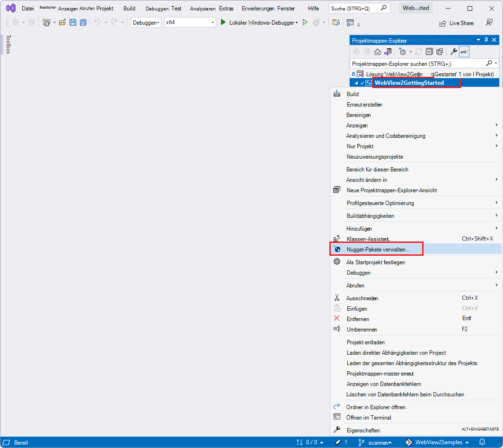Collapse the WebView2GettingStarted project node arrow

point(357,82)
